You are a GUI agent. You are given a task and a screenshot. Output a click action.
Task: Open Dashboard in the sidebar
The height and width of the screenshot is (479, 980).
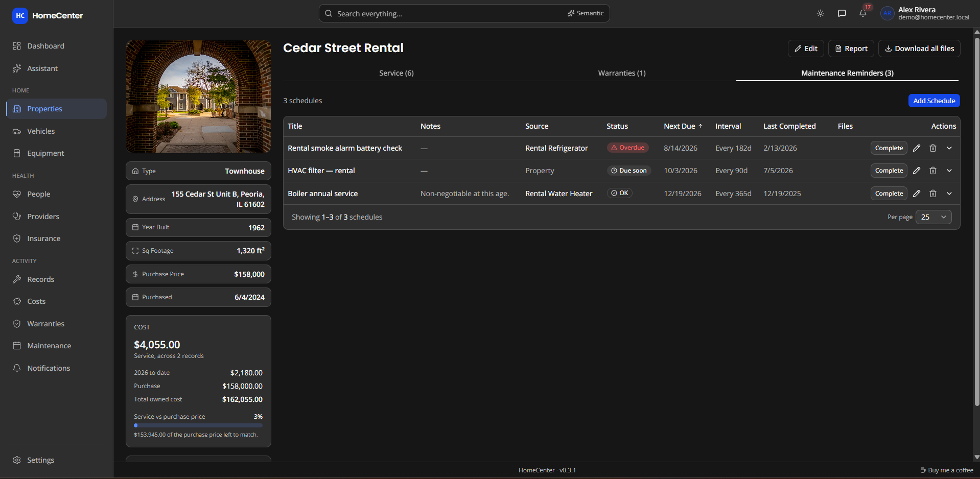pos(56,46)
